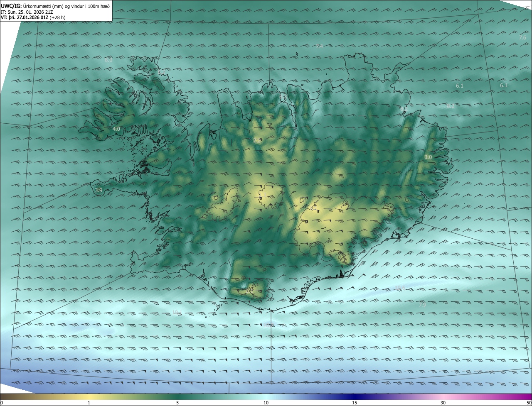
Task: Click the 'IT: Sun. 25. 01. 2026 21Z' line
Action: point(27,12)
